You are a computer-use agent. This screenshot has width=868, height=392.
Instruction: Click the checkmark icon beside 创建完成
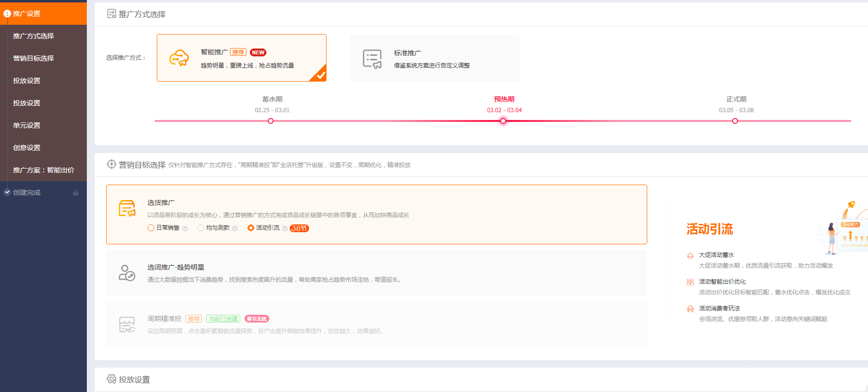[7, 192]
